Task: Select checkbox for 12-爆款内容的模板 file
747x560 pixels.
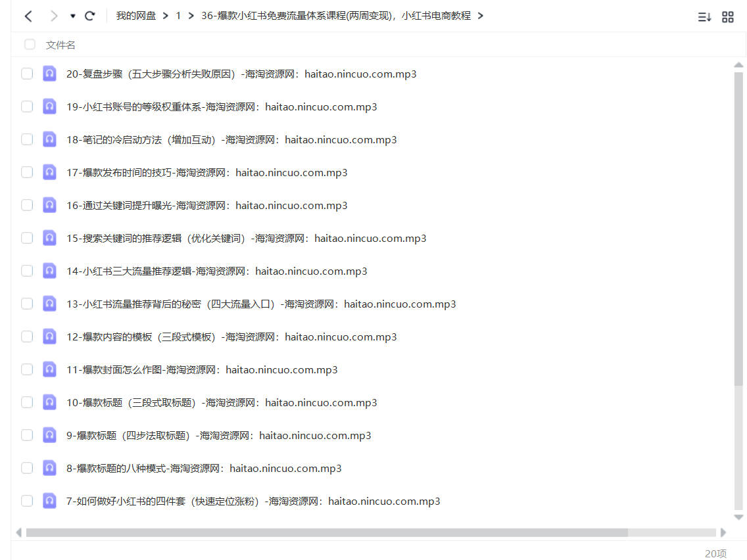Action: click(x=27, y=337)
